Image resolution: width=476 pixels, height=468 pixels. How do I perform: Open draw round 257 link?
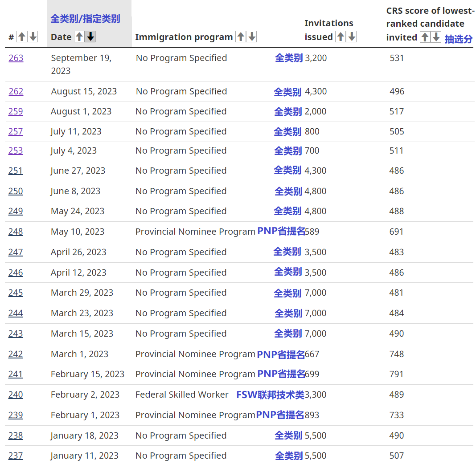(x=16, y=131)
